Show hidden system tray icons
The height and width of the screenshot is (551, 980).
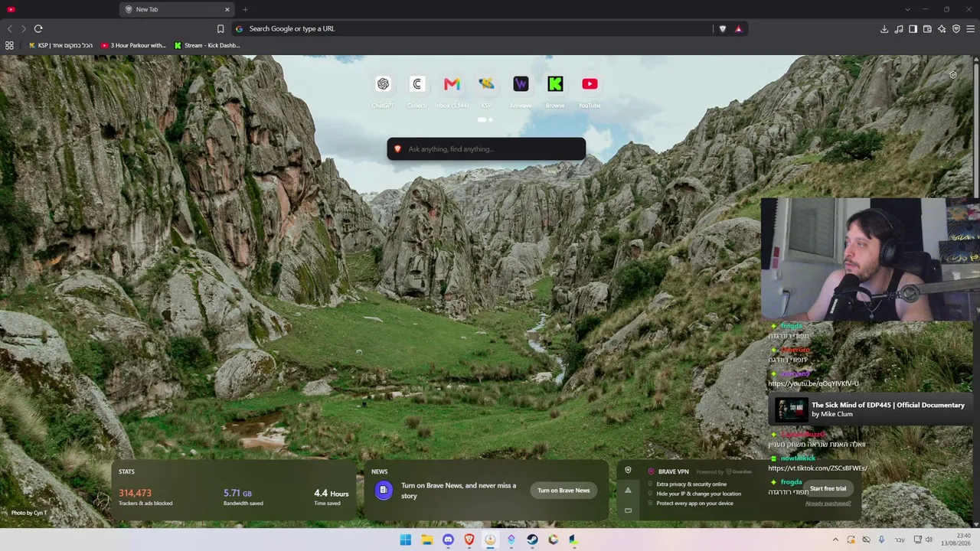(x=835, y=540)
